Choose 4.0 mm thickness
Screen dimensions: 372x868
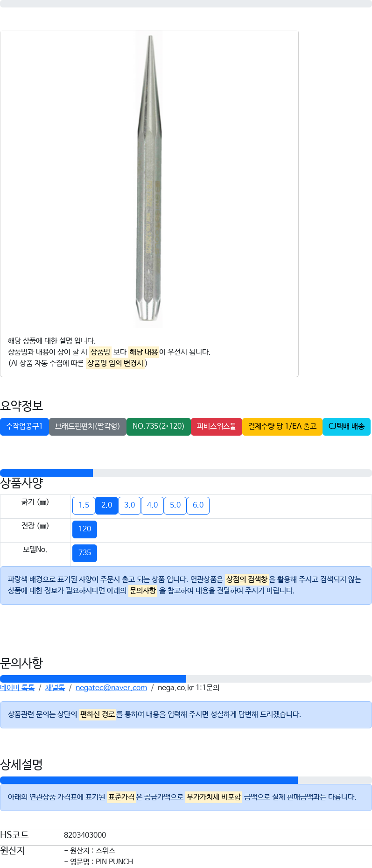[152, 505]
